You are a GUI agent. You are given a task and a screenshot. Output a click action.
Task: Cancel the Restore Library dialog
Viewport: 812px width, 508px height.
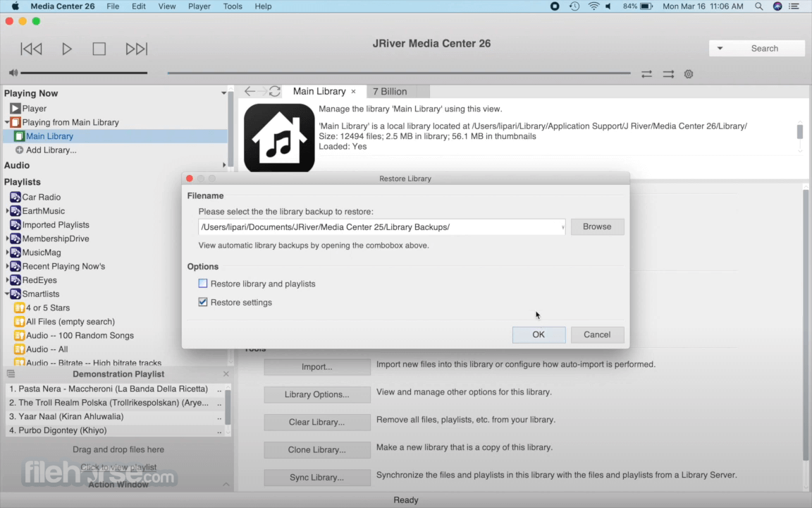(x=597, y=334)
